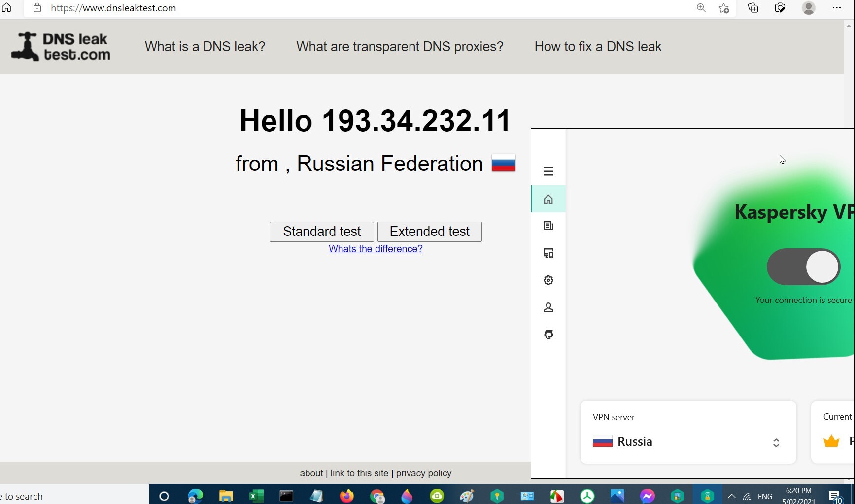Screen dimensions: 855x504
Task: Open Kaspersky VPN icon on the taskbar
Action: (x=707, y=496)
